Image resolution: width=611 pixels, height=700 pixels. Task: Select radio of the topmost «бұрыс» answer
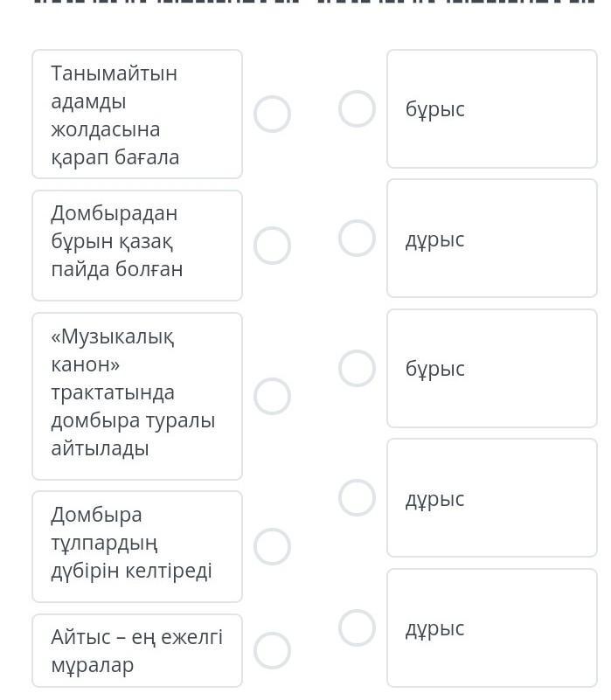click(x=357, y=109)
